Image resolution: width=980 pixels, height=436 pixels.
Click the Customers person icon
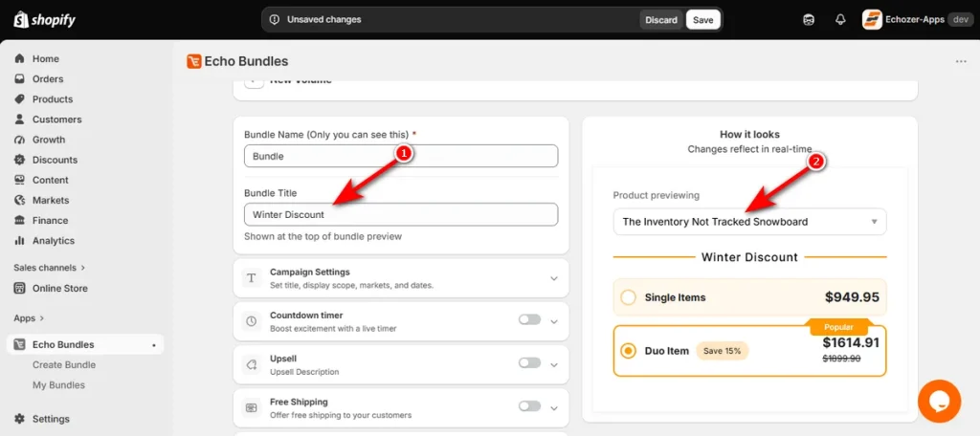20,120
